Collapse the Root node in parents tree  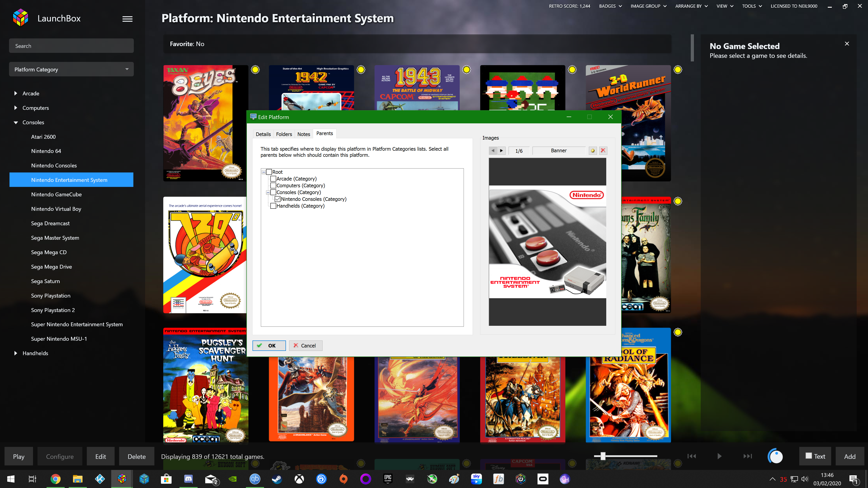tap(264, 172)
